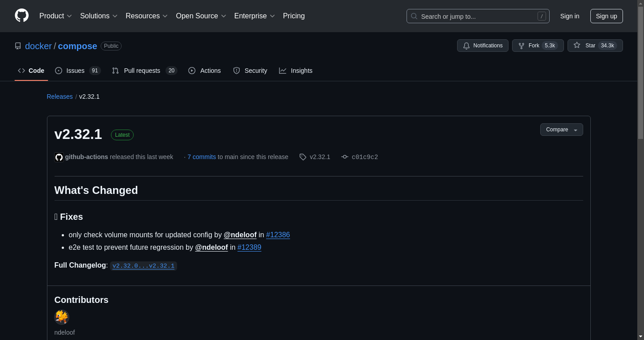The image size is (644, 340).
Task: Go to the Actions tab
Action: [x=204, y=71]
